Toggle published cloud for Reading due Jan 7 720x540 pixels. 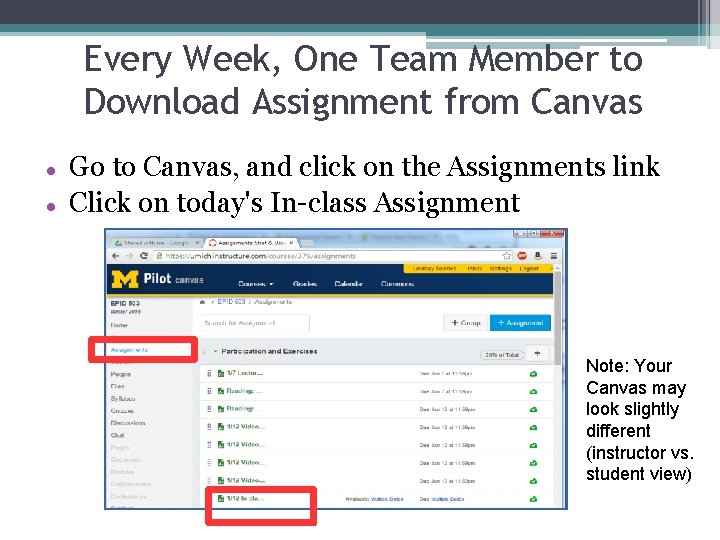point(533,392)
